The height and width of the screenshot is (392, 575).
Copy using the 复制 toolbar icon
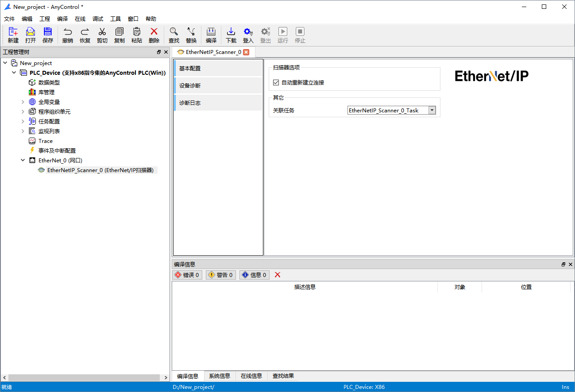(x=120, y=35)
